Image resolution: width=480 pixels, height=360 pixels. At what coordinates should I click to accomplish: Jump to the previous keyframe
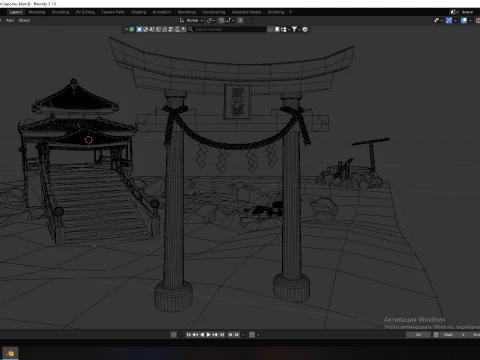point(195,334)
